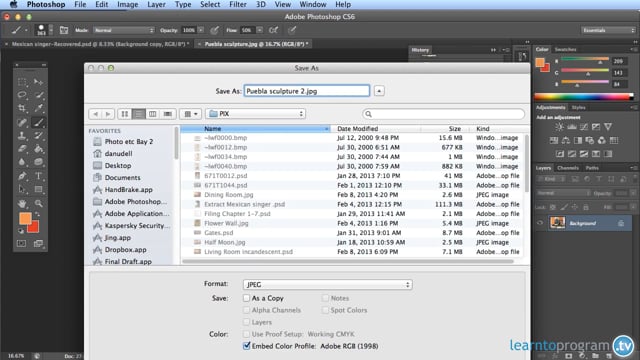Select the Paint Bucket tool

(38, 149)
